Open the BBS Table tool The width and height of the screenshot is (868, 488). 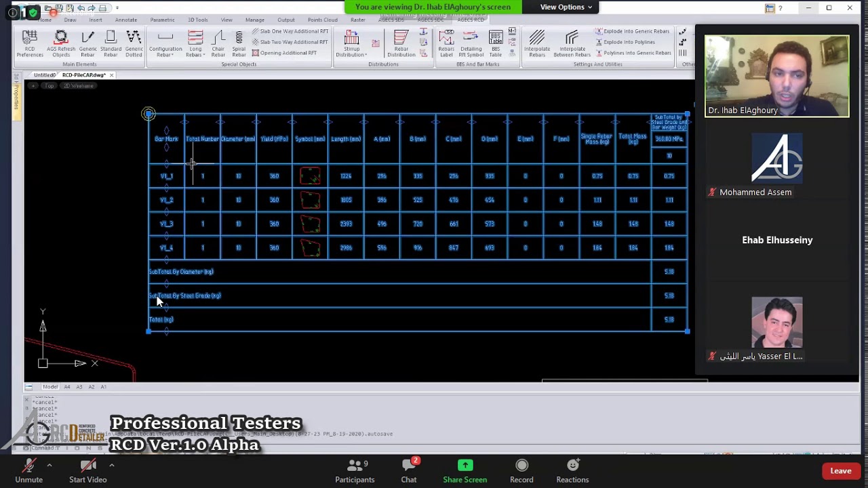point(496,44)
